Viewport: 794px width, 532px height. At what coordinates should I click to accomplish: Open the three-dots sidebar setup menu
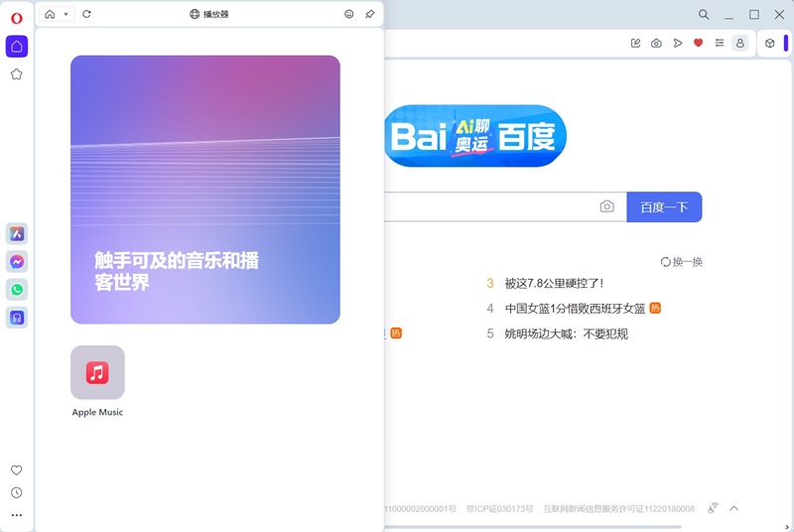(x=17, y=515)
